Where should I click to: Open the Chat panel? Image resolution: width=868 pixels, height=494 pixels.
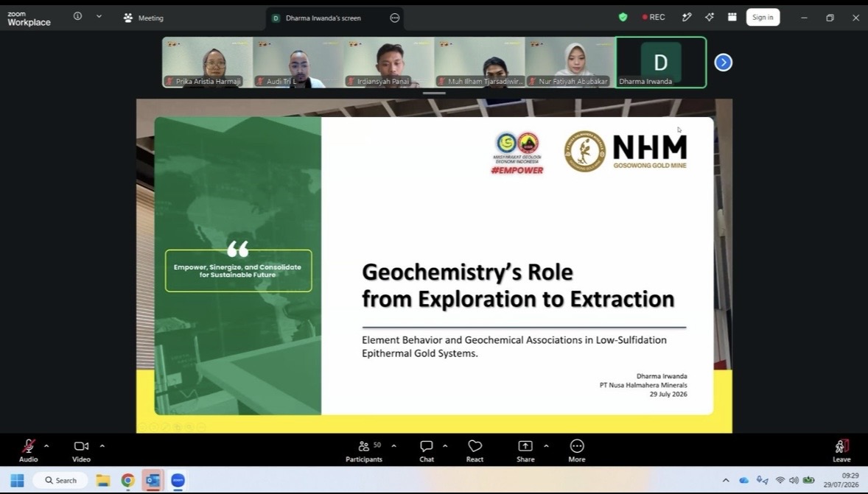(x=426, y=451)
